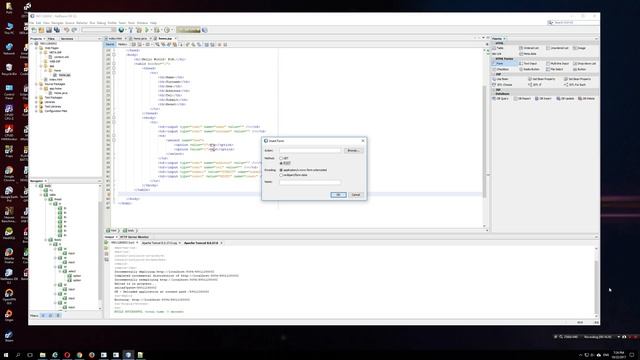Switch the editor to History view
The image size is (640, 360).
coord(122,44)
